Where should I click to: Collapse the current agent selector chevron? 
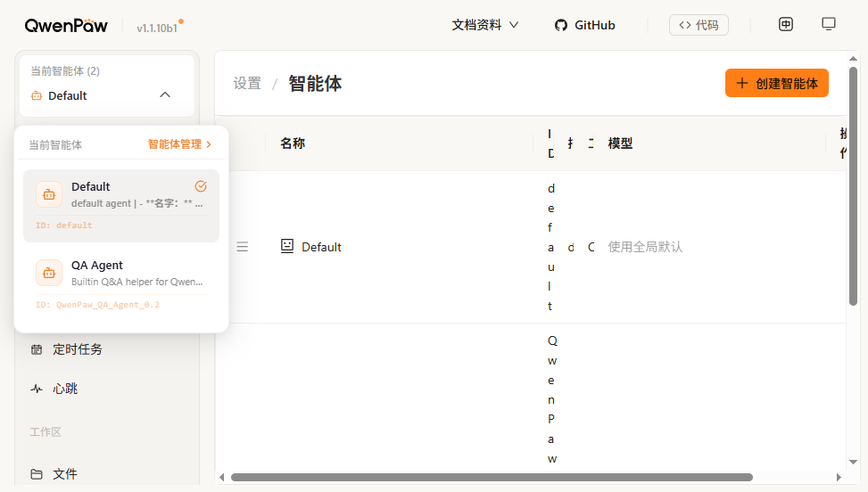(165, 95)
